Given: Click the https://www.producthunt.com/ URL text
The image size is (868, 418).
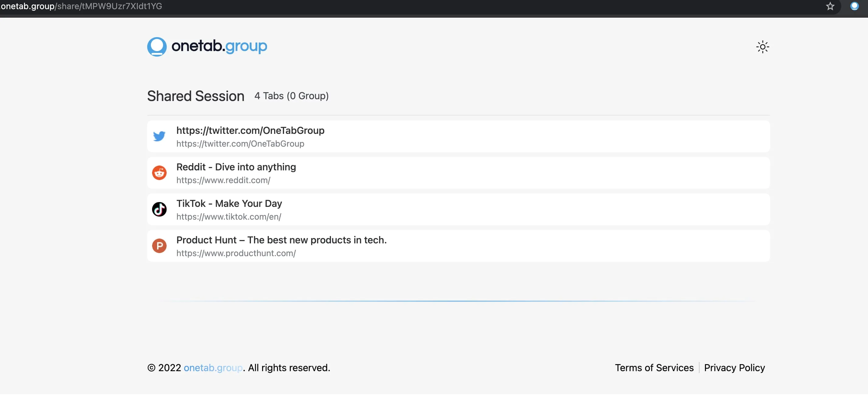Looking at the screenshot, I should (x=236, y=253).
